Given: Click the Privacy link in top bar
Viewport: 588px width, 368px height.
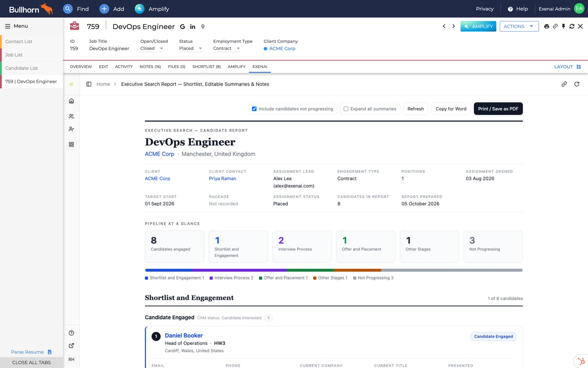Looking at the screenshot, I should point(485,9).
